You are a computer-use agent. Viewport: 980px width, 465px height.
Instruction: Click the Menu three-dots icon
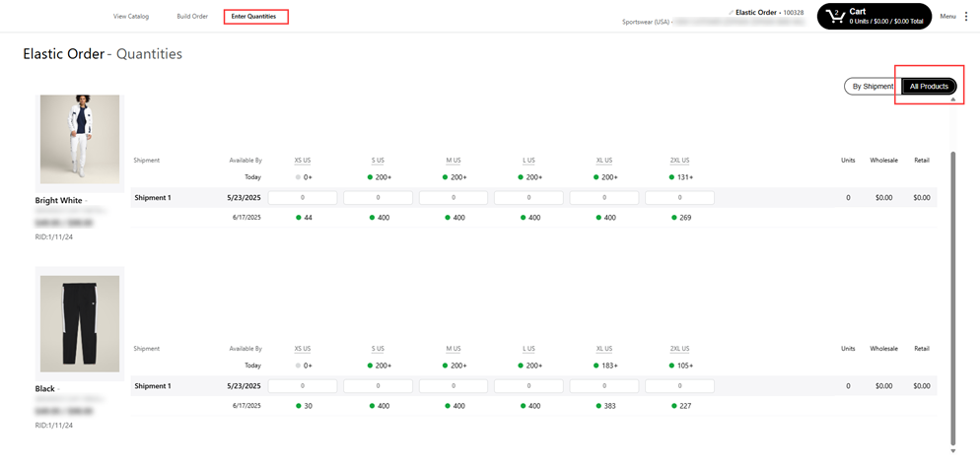tap(966, 17)
